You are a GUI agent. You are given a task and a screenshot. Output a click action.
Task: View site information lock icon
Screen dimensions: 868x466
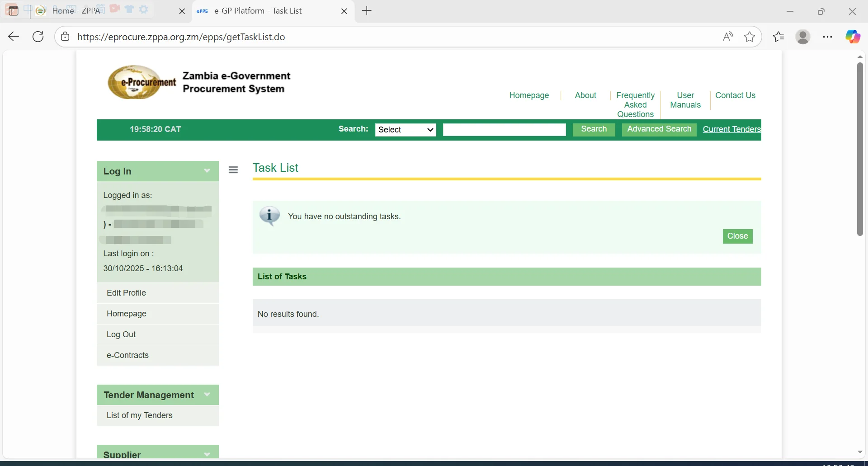(x=66, y=37)
